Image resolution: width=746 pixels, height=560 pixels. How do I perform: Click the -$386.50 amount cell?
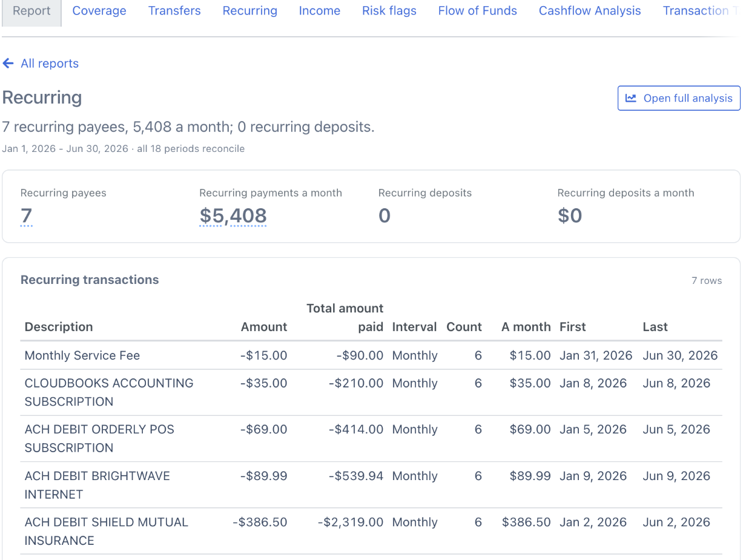click(260, 522)
